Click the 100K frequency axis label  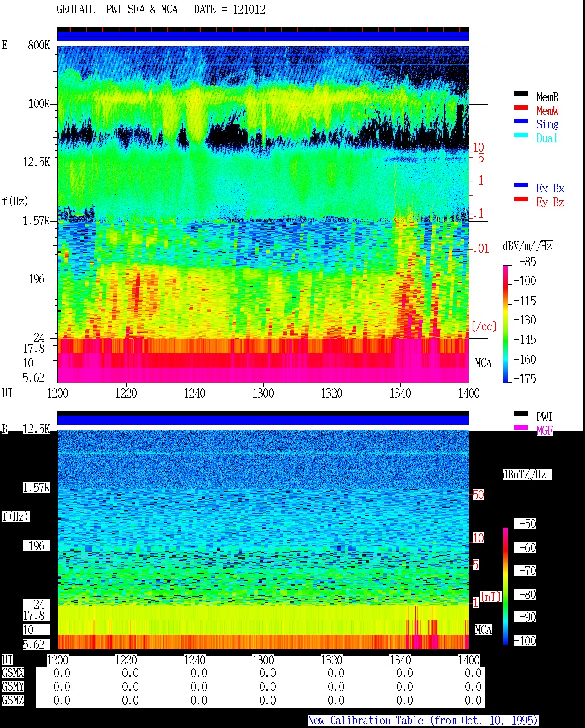39,104
